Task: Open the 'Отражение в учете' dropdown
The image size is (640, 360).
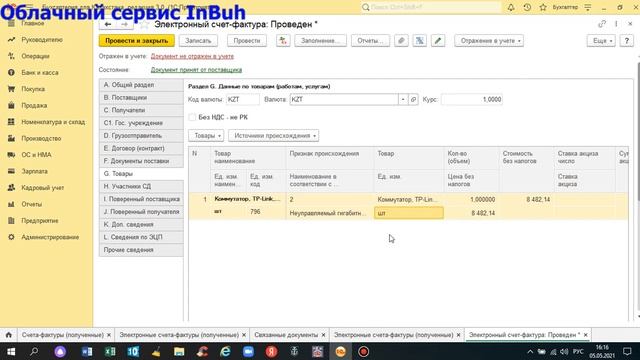Action: (x=489, y=41)
